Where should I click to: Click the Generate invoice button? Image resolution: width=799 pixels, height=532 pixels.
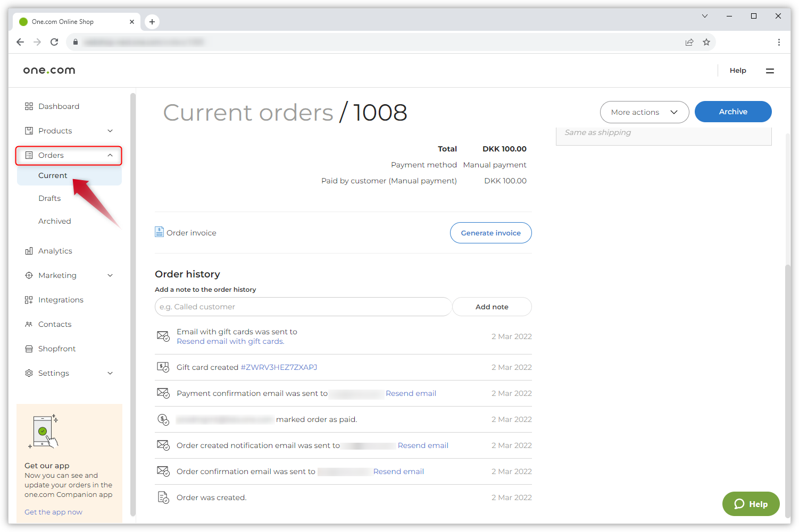click(490, 233)
